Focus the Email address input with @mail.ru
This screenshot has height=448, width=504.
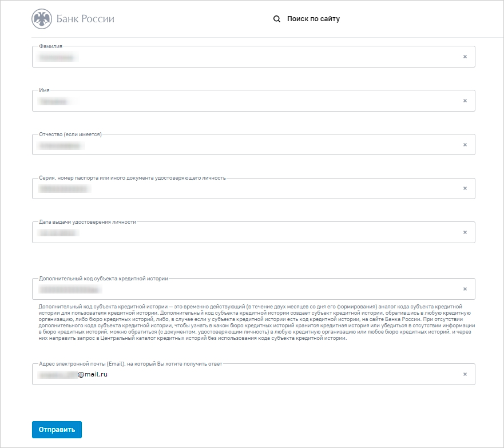coord(253,374)
